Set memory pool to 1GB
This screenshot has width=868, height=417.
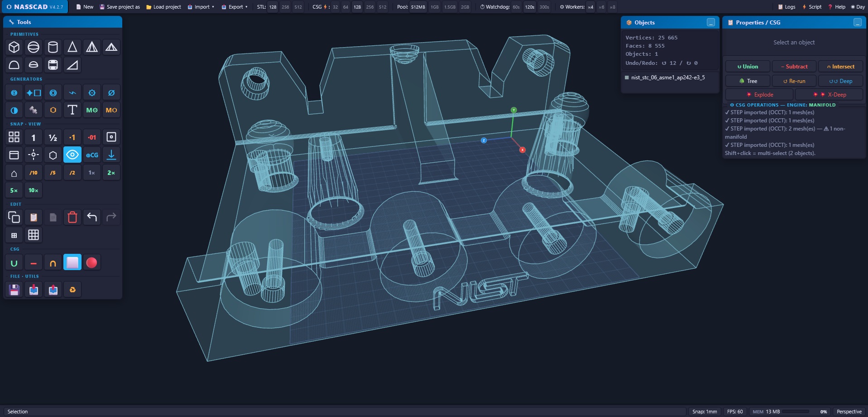point(435,7)
